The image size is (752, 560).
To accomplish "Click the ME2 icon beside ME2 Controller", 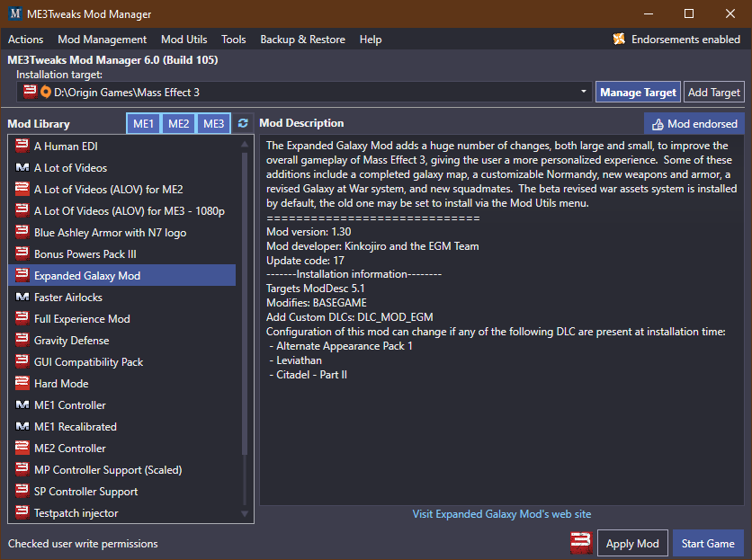I will (22, 448).
